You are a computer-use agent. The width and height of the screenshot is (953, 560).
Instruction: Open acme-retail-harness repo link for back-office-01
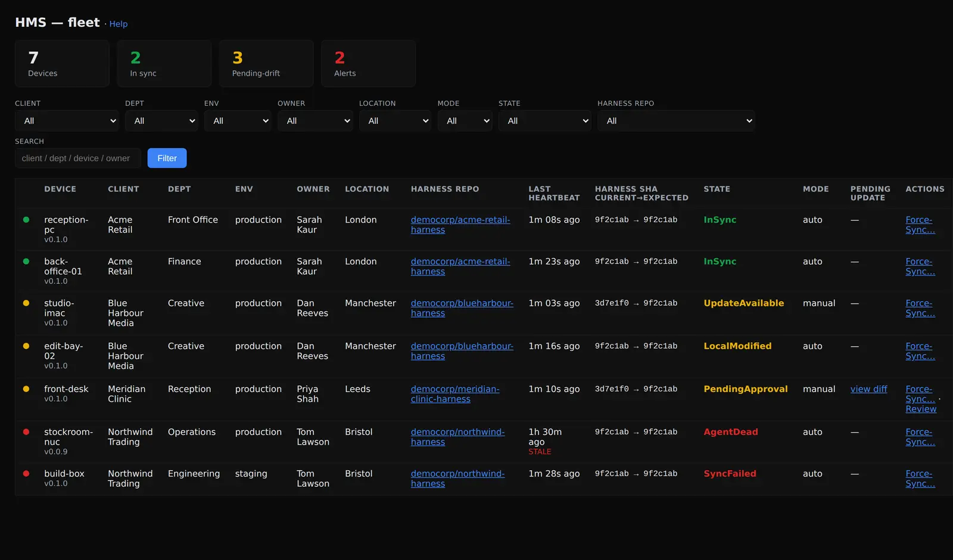point(460,267)
